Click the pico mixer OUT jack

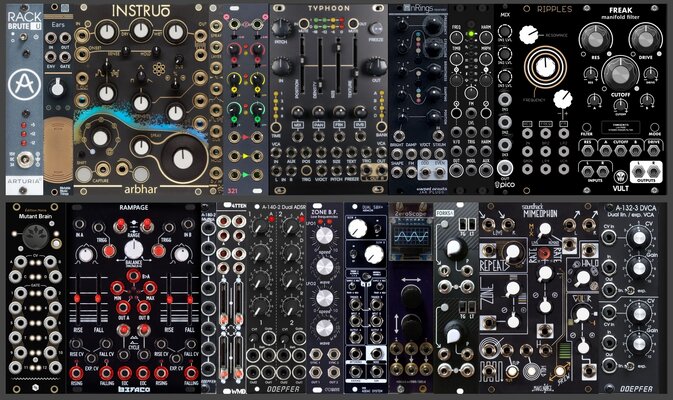[x=505, y=168]
